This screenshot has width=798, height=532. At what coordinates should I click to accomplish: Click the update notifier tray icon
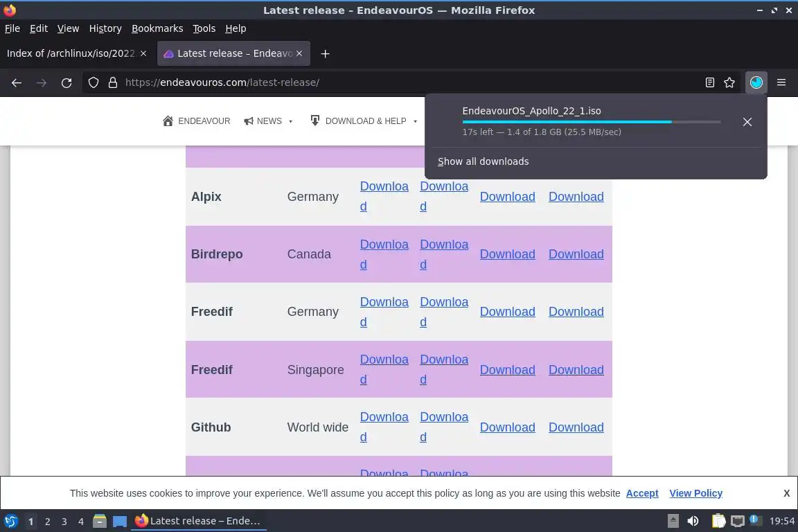(756, 520)
